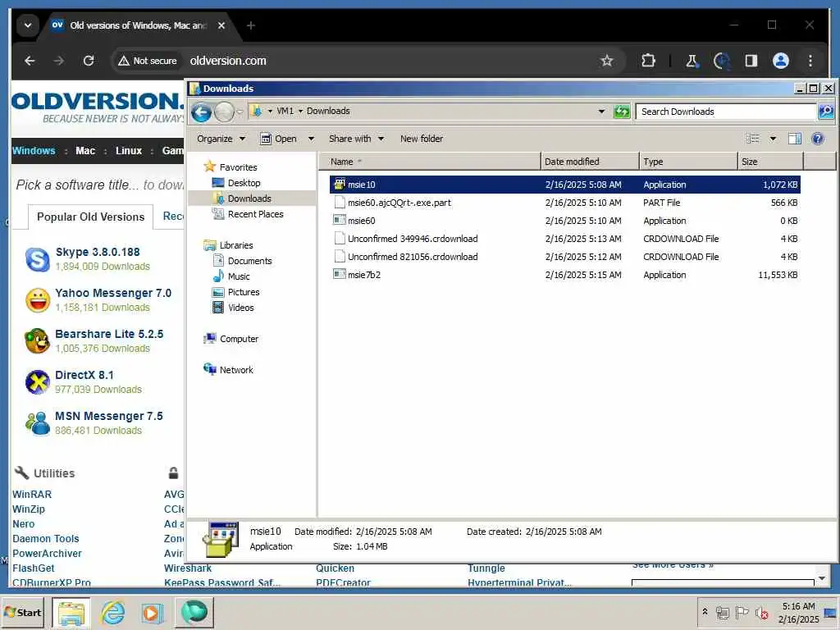Click the Windows Explorer taskbar icon
The image size is (840, 630).
71,612
